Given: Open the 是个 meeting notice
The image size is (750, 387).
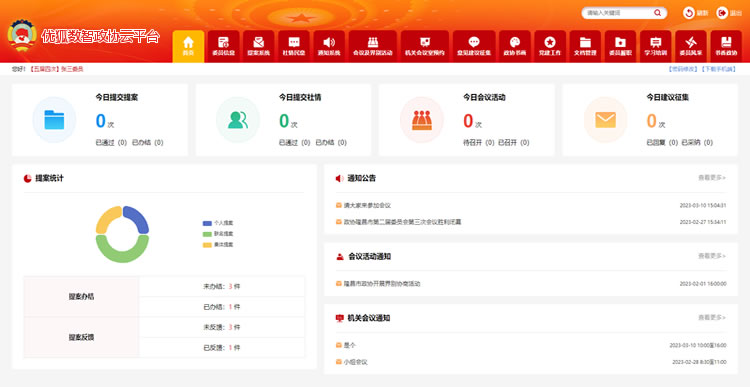Looking at the screenshot, I should (x=350, y=345).
